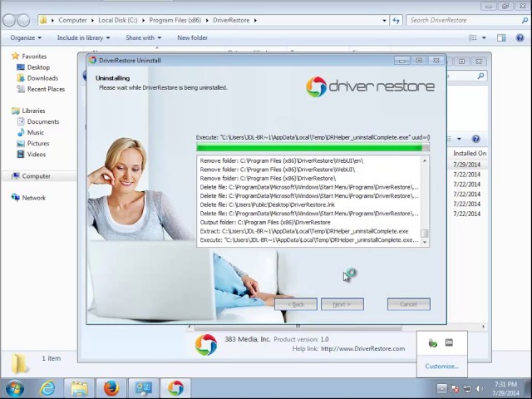Click horizontal scrollbar in Programs window
532x399 pixels.
(298, 327)
